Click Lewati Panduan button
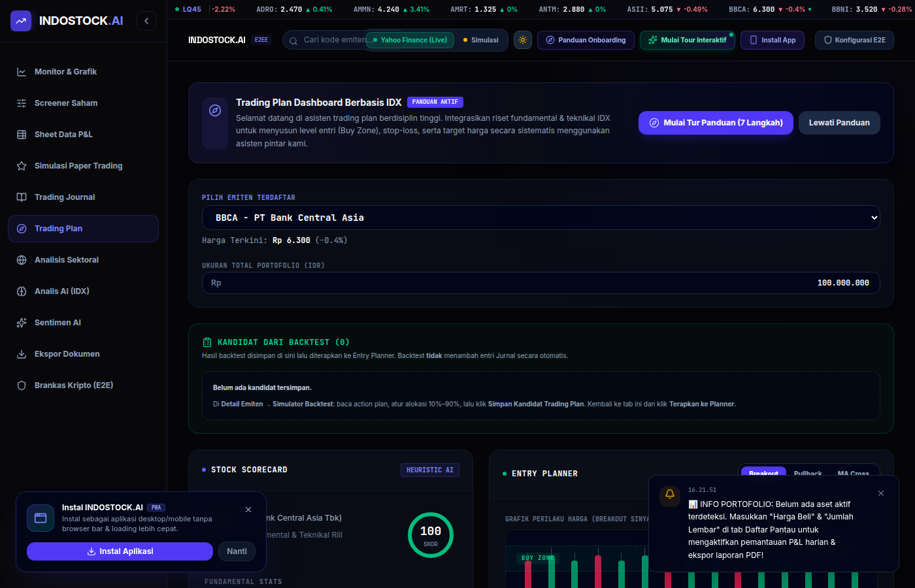 839,123
